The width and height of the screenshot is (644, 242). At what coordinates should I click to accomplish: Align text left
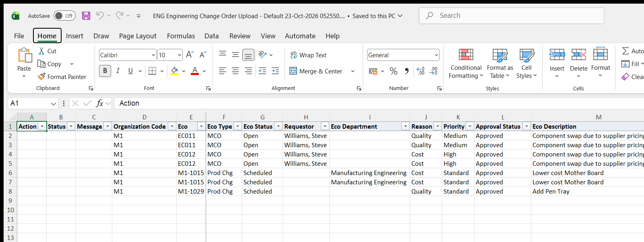click(x=223, y=71)
